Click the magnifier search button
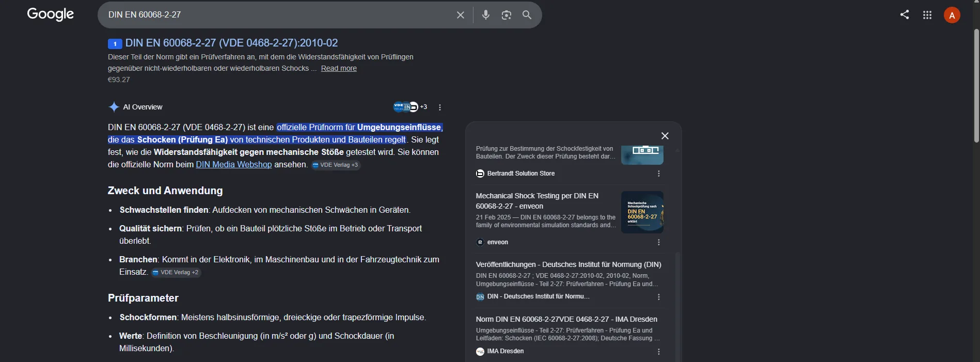Screen dimensions: 980x362 point(527,15)
